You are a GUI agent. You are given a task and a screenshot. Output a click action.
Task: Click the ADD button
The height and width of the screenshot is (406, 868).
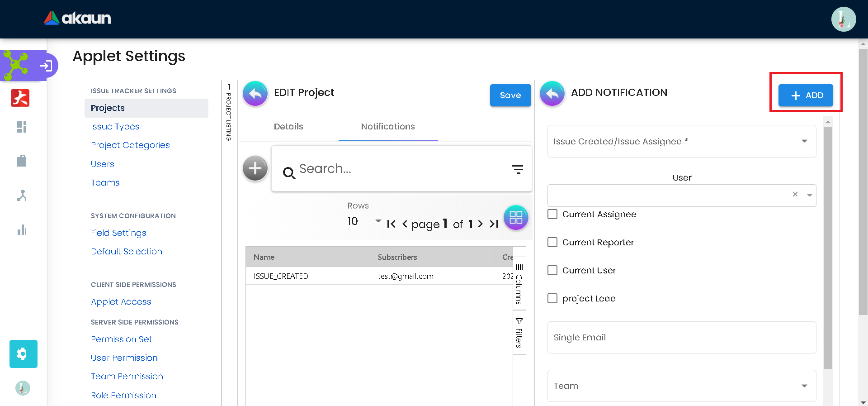coord(806,96)
